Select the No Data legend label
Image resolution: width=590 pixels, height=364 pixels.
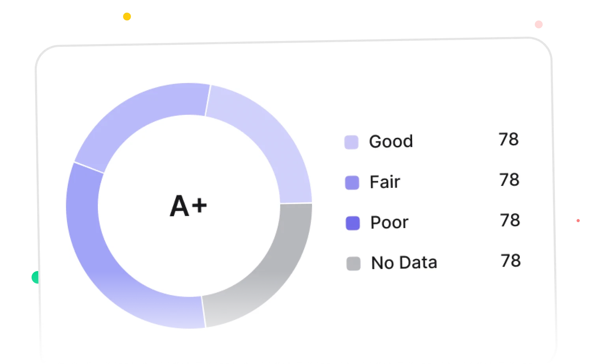[x=404, y=263]
